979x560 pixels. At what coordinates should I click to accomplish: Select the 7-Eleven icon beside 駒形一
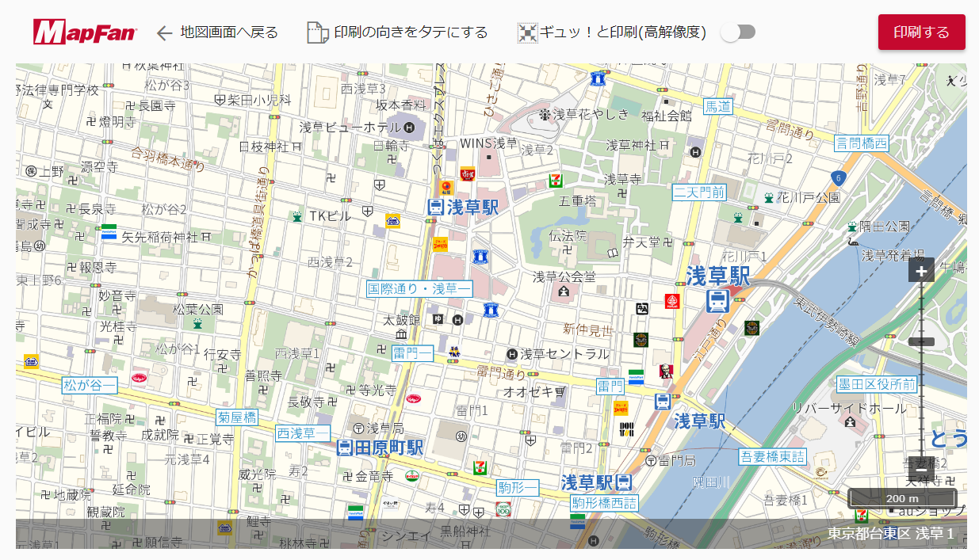pos(480,467)
